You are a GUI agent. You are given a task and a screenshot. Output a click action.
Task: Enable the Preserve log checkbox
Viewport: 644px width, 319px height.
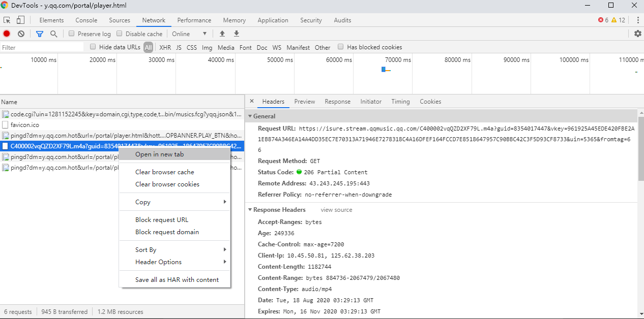tap(72, 34)
